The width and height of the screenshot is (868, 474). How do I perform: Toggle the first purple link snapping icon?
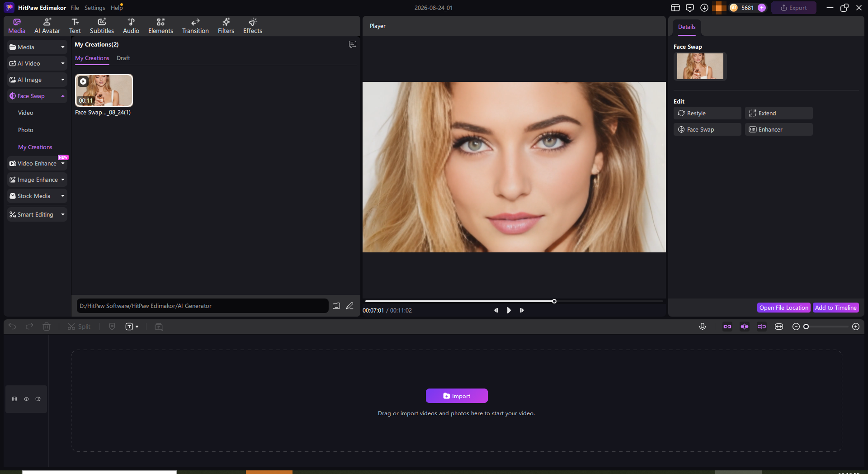(727, 327)
